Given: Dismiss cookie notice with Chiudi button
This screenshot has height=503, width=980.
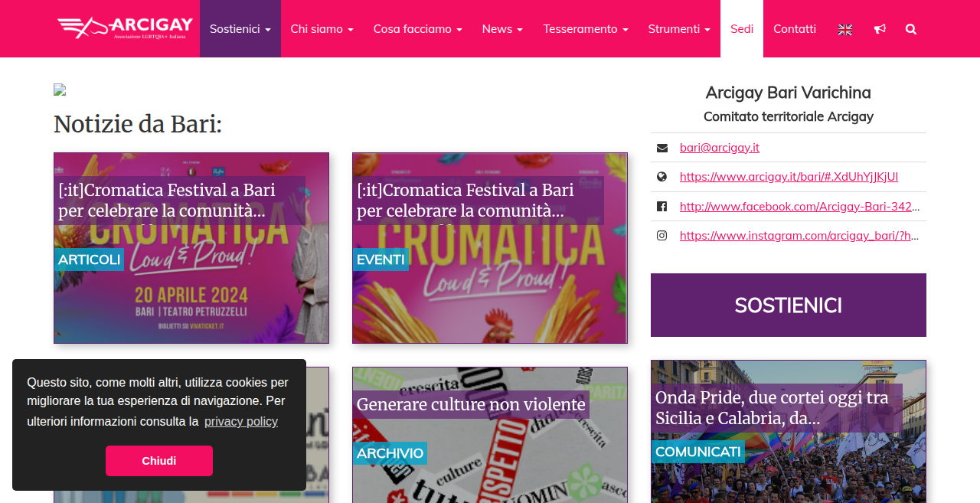Looking at the screenshot, I should tap(159, 461).
